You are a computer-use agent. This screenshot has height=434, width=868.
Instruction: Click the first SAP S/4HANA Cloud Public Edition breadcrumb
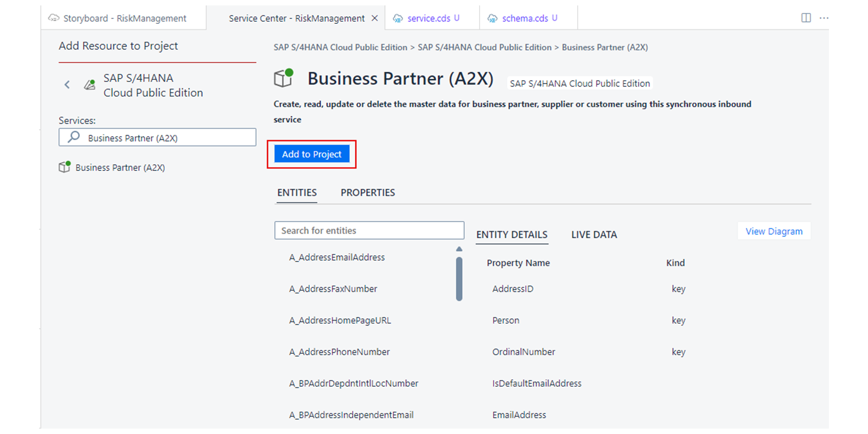[340, 47]
